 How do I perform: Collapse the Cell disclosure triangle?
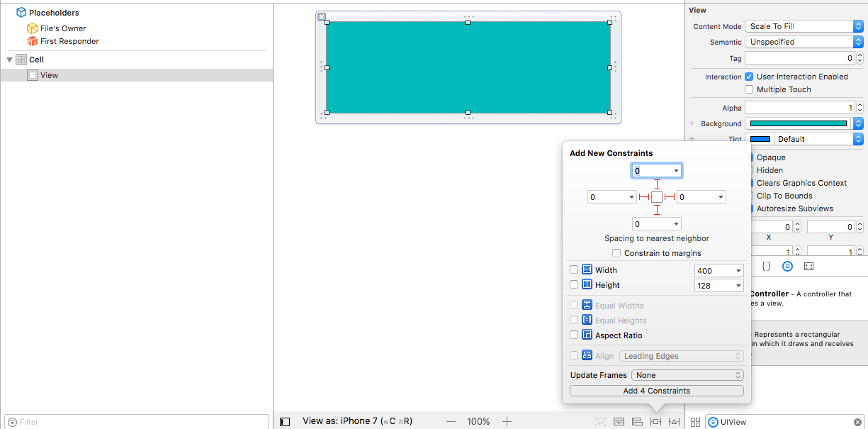click(x=9, y=60)
